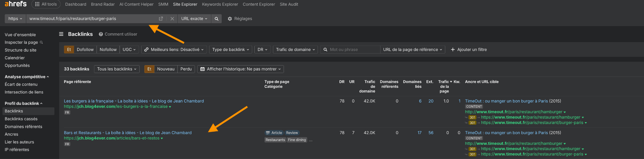The height and width of the screenshot is (159, 644).
Task: Open Trafic de domaine filter dropdown
Action: [x=295, y=49]
